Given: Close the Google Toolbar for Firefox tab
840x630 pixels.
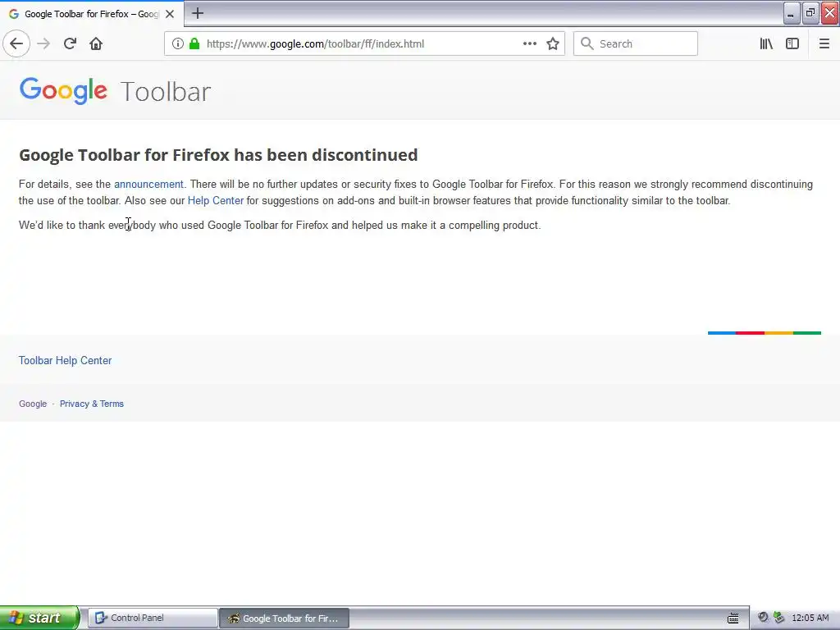Looking at the screenshot, I should coord(170,14).
